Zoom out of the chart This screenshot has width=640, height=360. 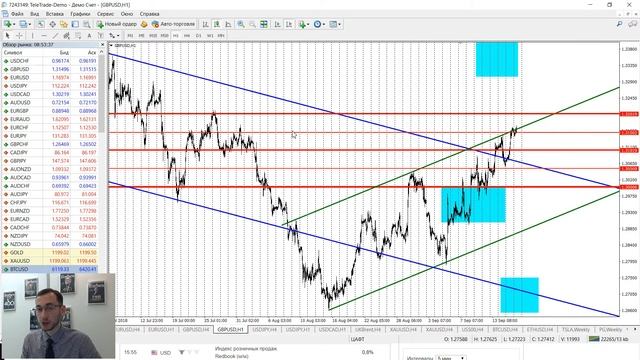coord(252,24)
